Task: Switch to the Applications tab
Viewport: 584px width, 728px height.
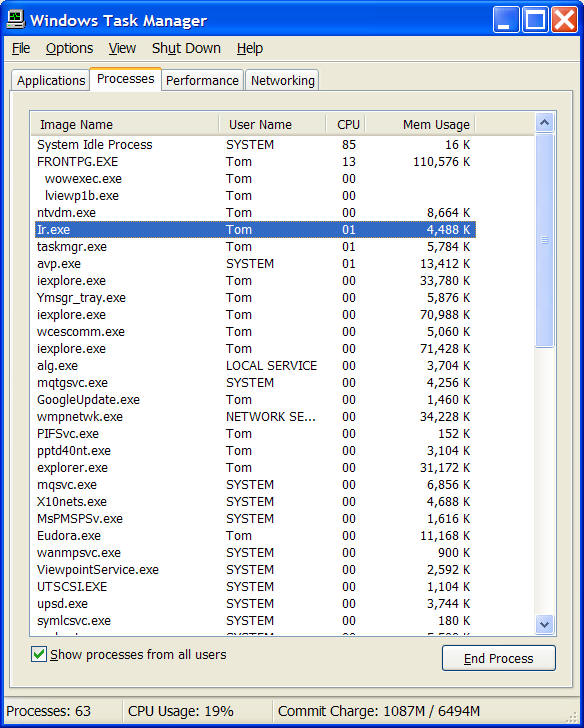Action: point(51,80)
